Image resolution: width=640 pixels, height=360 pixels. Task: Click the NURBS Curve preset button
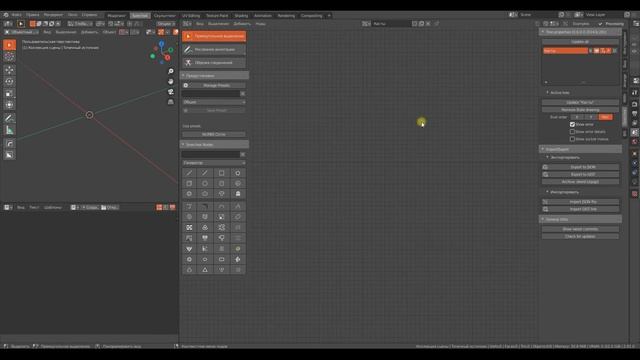pyautogui.click(x=213, y=134)
